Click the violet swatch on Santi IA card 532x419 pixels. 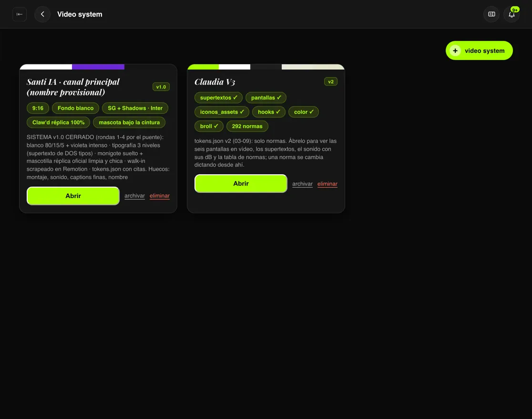[x=98, y=67]
